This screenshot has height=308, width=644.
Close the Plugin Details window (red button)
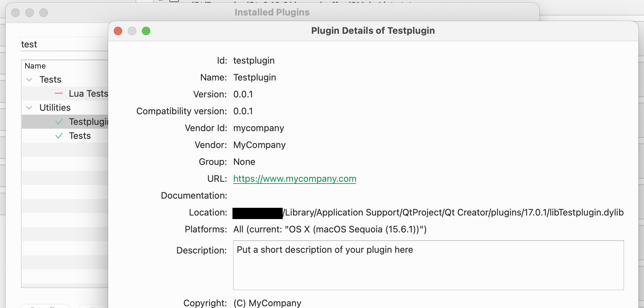click(x=118, y=31)
